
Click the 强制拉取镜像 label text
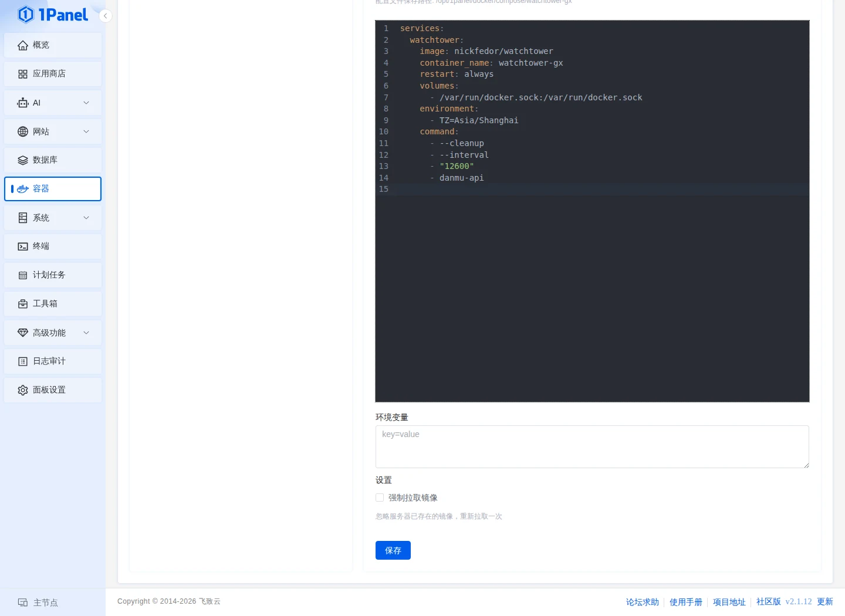coord(413,497)
